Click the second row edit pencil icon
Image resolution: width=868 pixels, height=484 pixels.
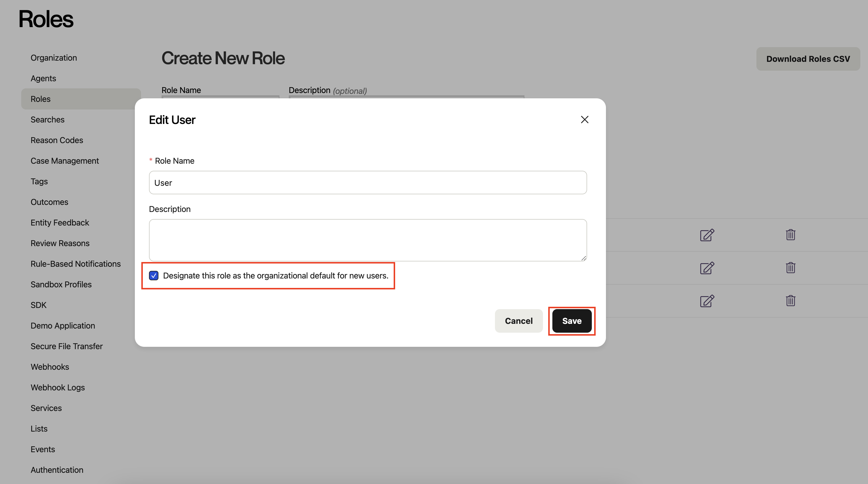pos(707,268)
